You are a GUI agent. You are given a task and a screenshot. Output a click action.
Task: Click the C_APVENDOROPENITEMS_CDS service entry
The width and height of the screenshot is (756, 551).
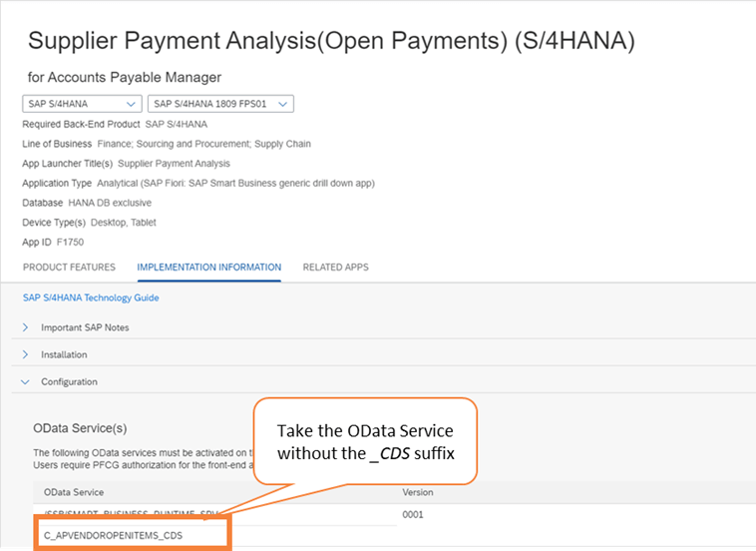click(x=114, y=536)
